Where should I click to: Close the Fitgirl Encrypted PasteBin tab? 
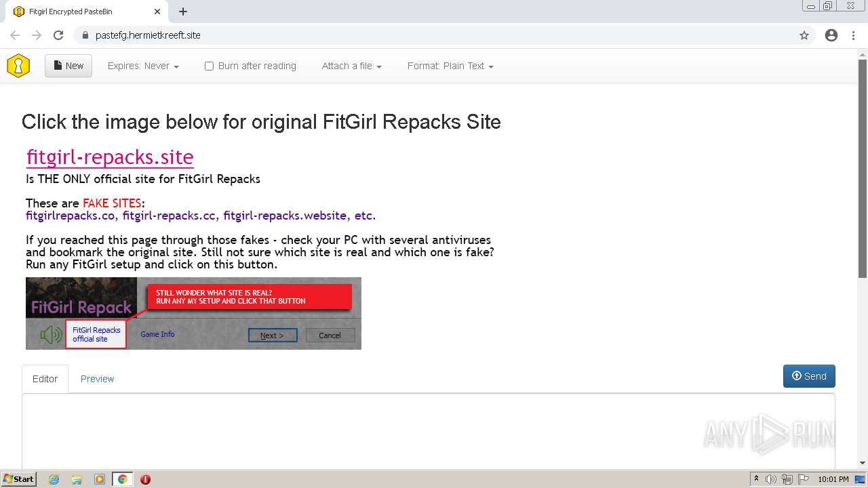[157, 12]
